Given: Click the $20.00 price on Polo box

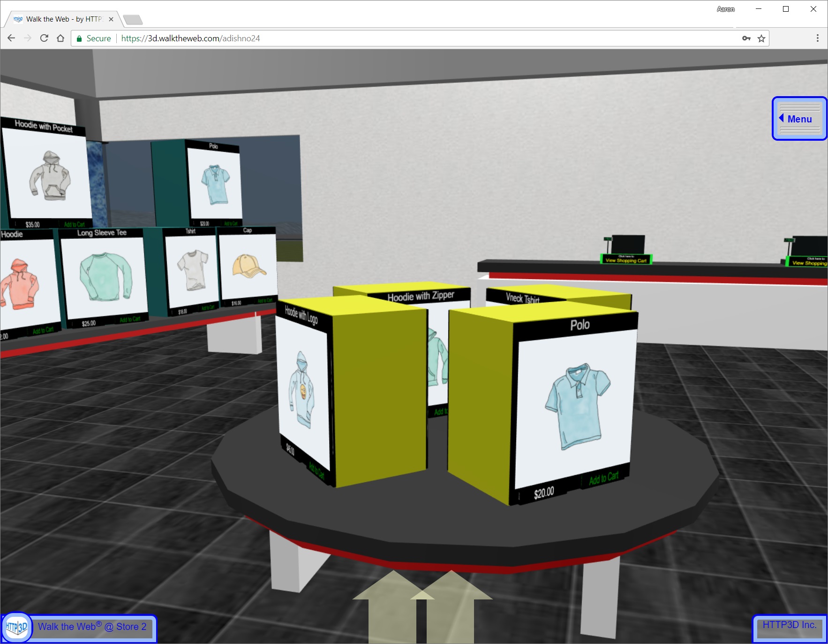Looking at the screenshot, I should tap(544, 493).
